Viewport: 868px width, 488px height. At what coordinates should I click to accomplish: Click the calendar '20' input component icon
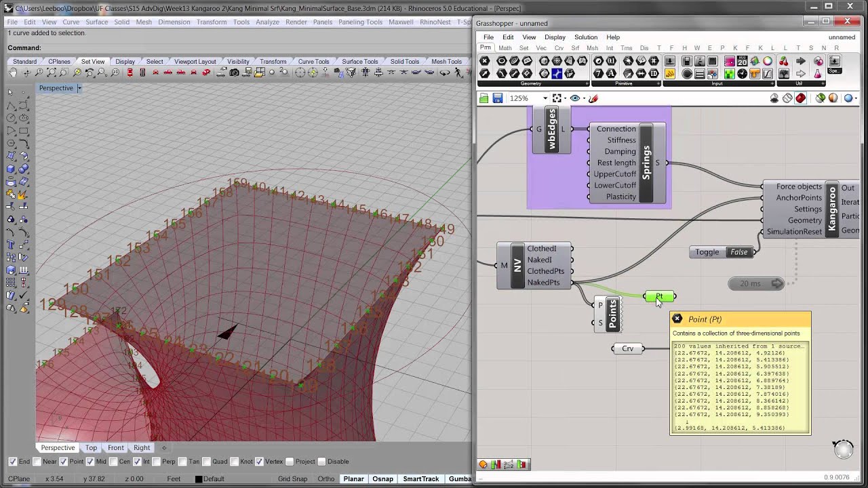click(742, 61)
